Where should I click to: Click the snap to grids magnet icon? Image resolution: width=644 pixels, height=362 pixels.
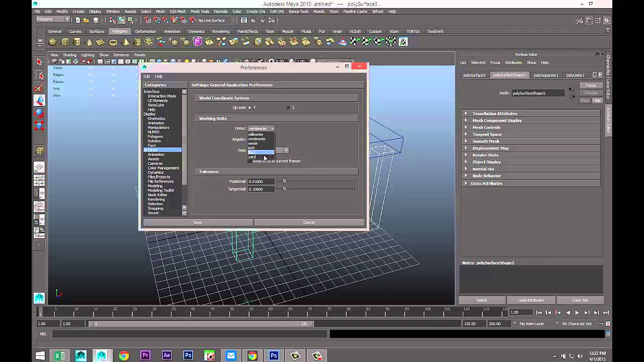coord(148,20)
